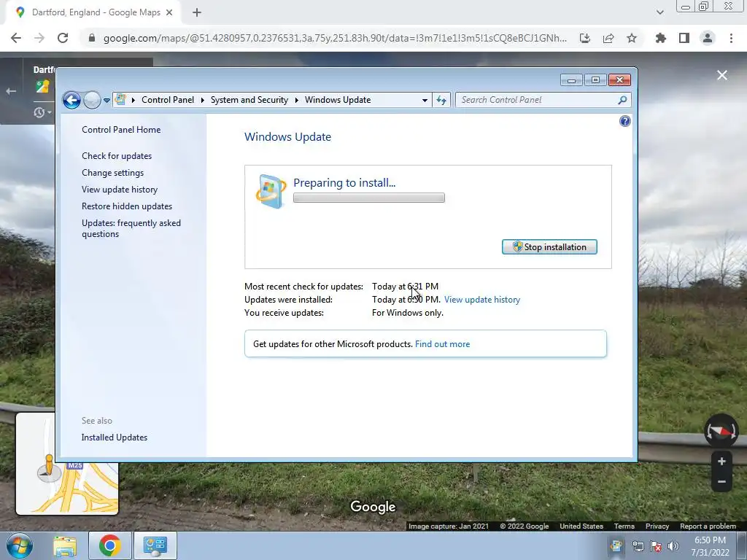Open Change settings link
The image size is (747, 560).
click(x=112, y=172)
